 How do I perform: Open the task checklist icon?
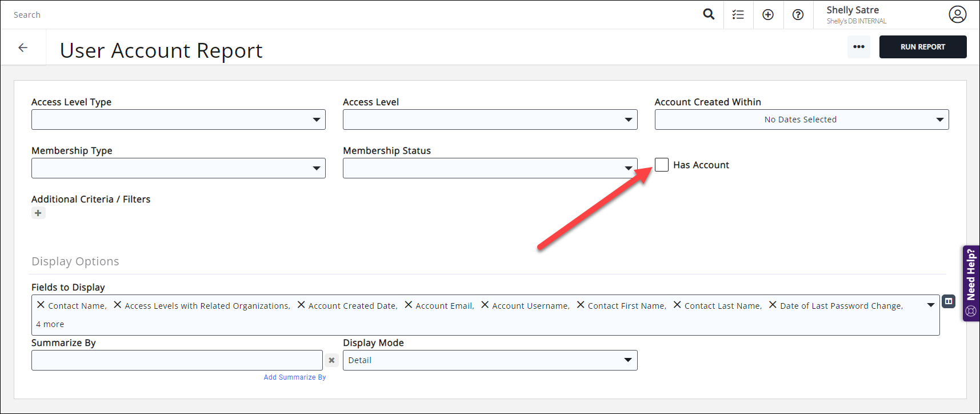coord(738,15)
